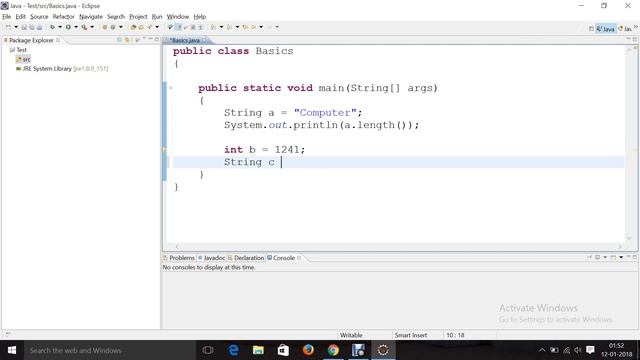Open the Navigate menu
The width and height of the screenshot is (640, 360).
tap(91, 17)
